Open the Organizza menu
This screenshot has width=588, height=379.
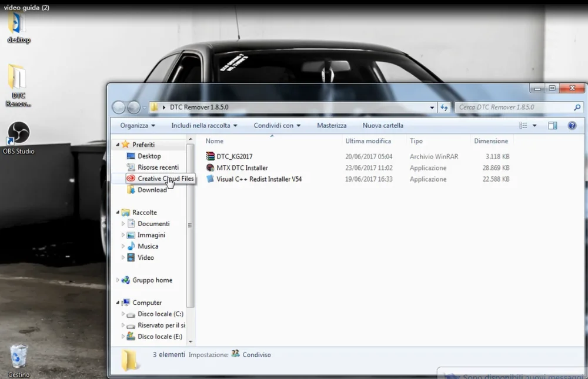click(137, 126)
